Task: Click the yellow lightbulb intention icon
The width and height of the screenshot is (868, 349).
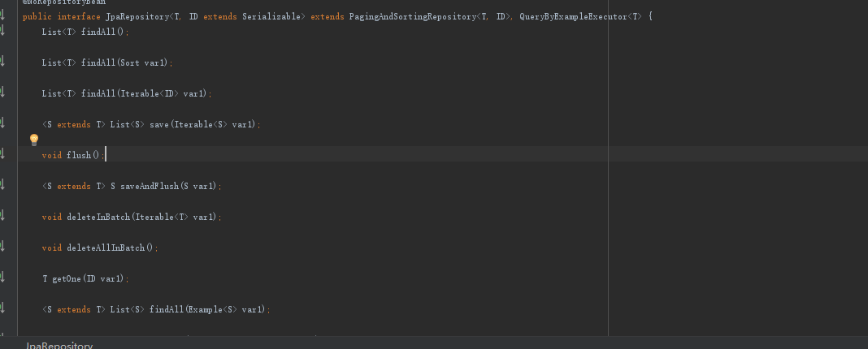Action: click(34, 140)
